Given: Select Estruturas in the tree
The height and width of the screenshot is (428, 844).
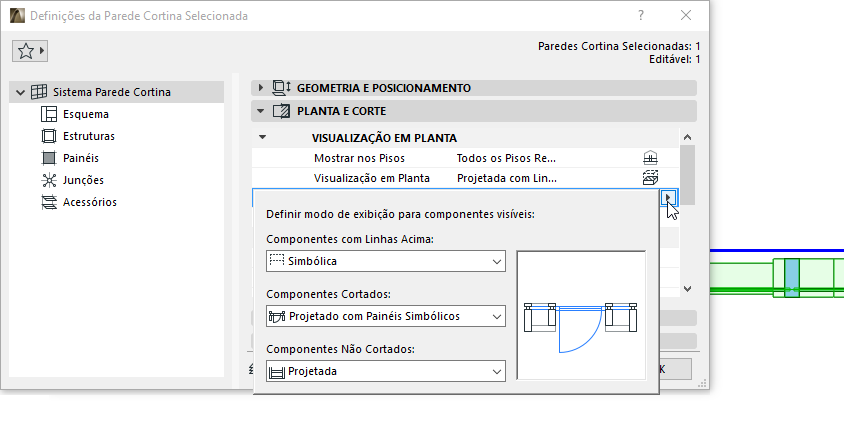Looking at the screenshot, I should tap(88, 136).
